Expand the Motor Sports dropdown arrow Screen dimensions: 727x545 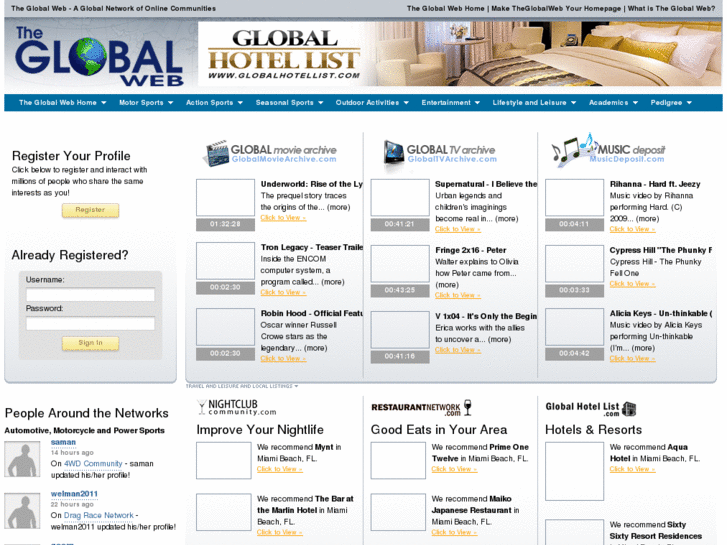pos(170,103)
